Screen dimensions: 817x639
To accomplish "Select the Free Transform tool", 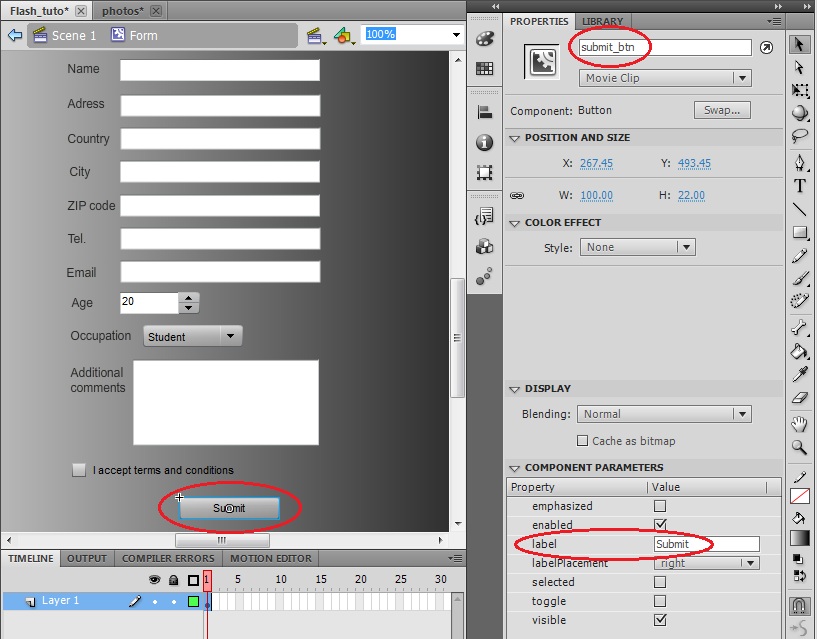I will pyautogui.click(x=800, y=90).
